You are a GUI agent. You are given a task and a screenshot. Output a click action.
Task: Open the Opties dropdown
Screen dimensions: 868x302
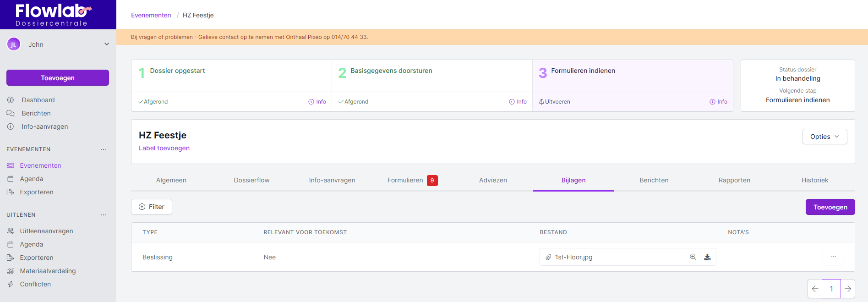click(824, 137)
